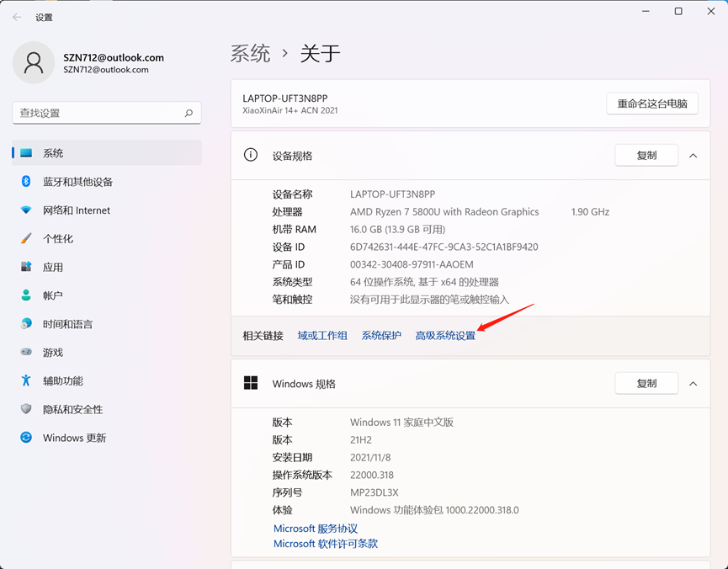This screenshot has height=569, width=728.
Task: Select 帐户 in the sidebar
Action: tap(107, 295)
